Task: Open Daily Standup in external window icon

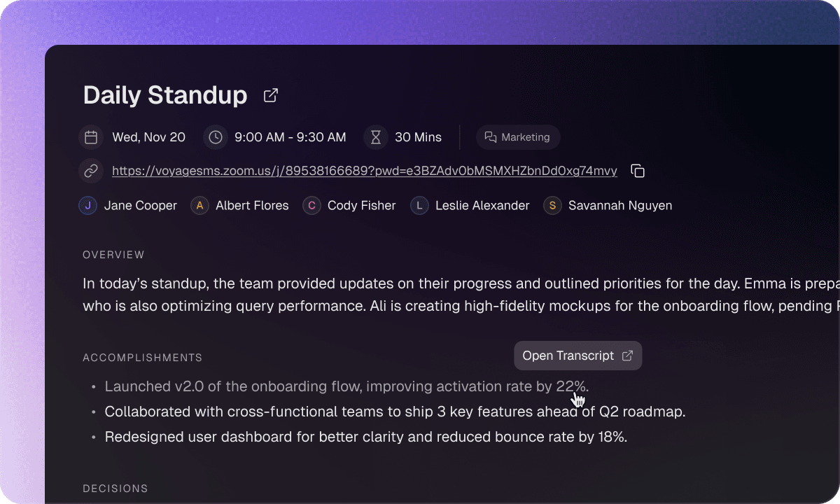Action: pyautogui.click(x=271, y=96)
